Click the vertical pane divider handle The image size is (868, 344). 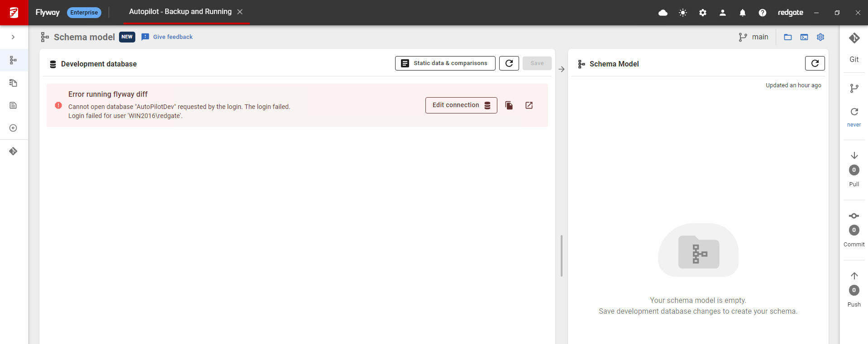(x=562, y=255)
